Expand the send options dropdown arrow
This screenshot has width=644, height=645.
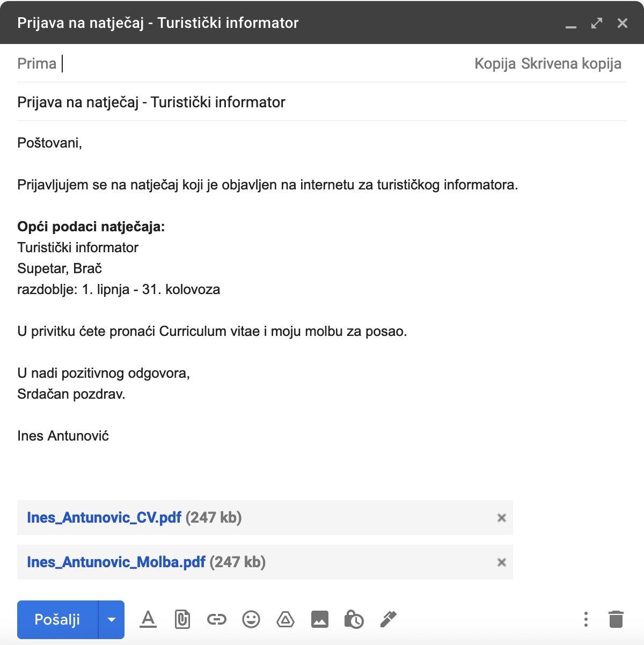click(x=112, y=619)
